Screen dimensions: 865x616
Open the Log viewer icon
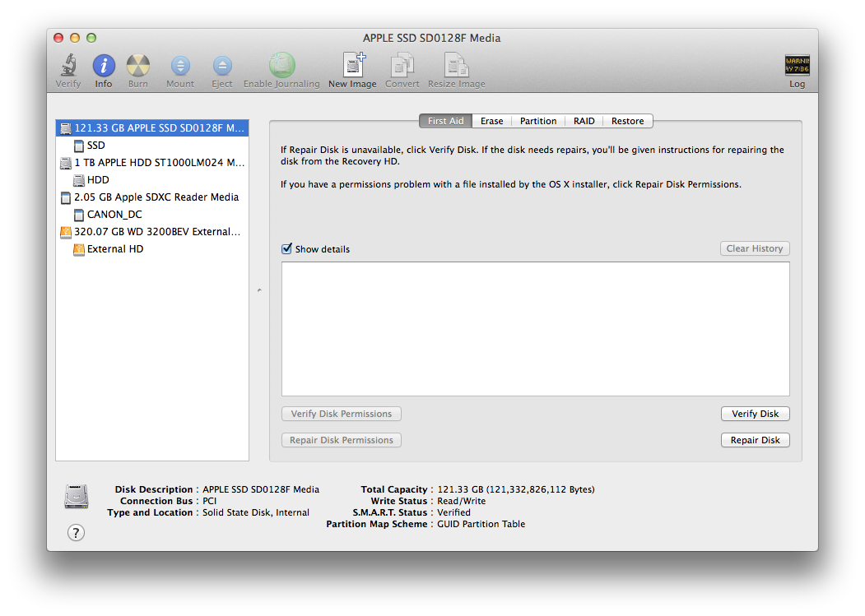point(798,65)
